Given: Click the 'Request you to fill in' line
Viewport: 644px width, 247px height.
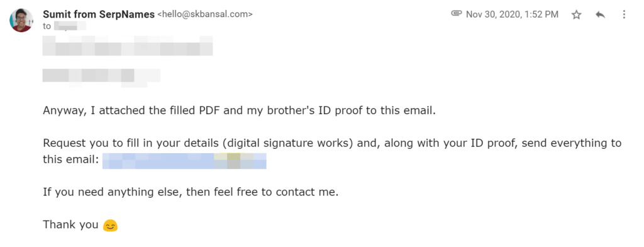Looking at the screenshot, I should click(x=332, y=144).
